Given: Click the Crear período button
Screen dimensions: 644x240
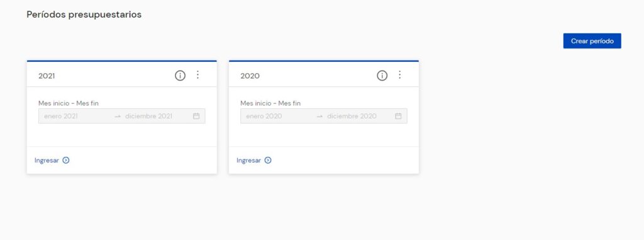Looking at the screenshot, I should 592,41.
